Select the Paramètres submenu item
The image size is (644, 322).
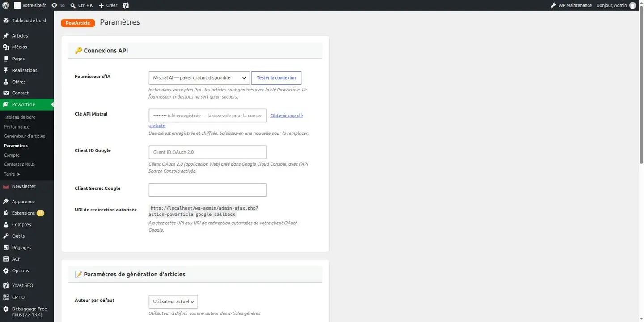point(16,146)
